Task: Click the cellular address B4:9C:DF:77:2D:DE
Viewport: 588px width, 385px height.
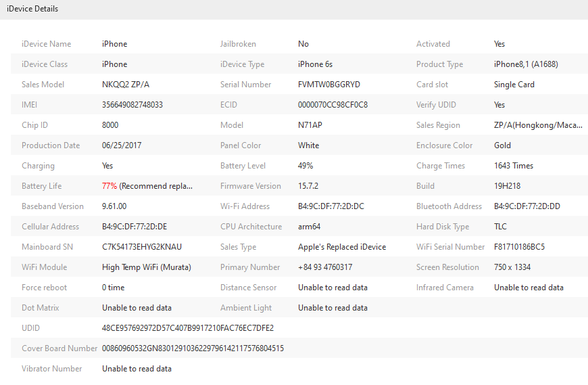Action: pos(134,226)
